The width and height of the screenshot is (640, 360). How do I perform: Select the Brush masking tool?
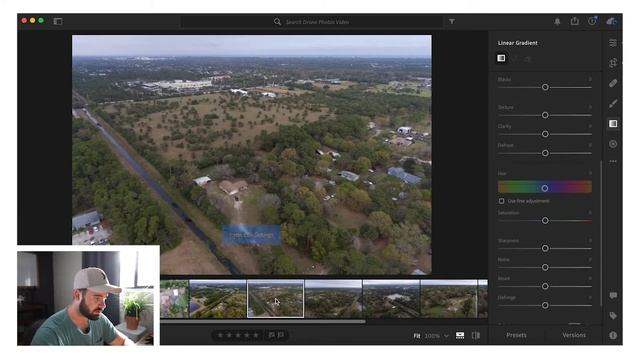pos(613,104)
